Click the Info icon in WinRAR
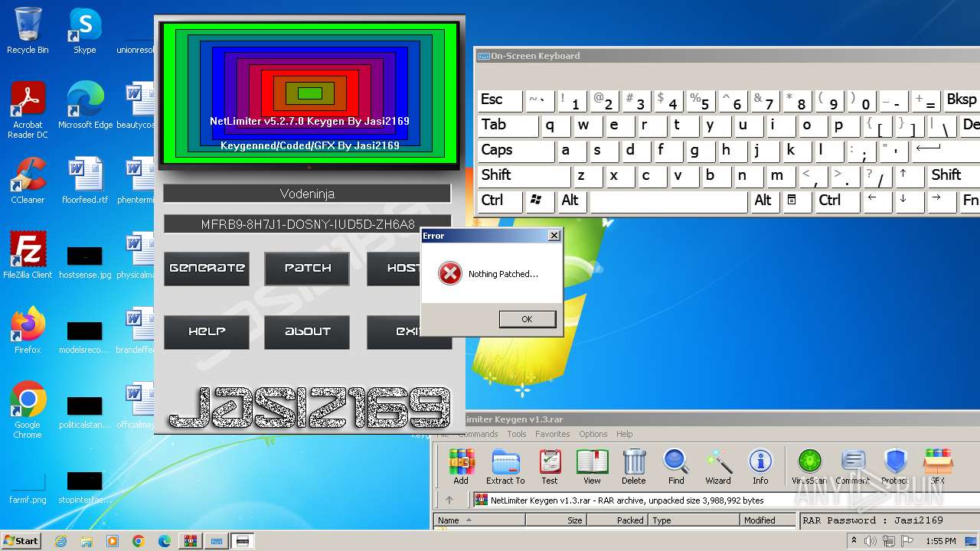Viewport: 980px width, 551px height. tap(760, 466)
